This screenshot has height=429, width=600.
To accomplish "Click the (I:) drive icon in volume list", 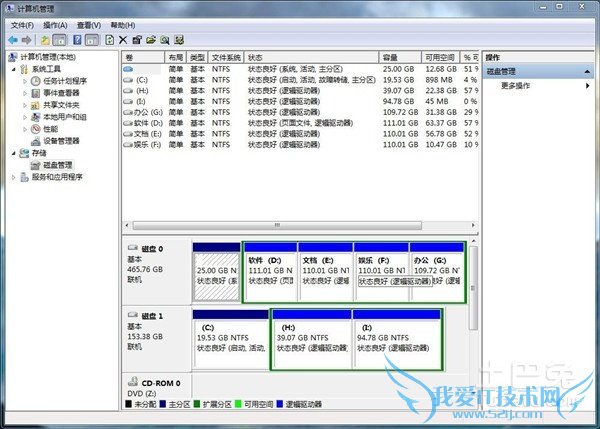I will [128, 101].
